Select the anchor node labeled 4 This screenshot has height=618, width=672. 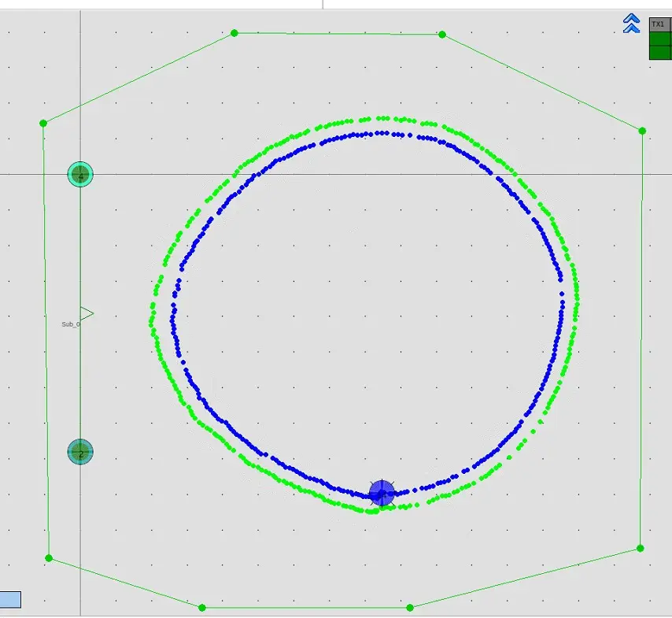pyautogui.click(x=80, y=174)
